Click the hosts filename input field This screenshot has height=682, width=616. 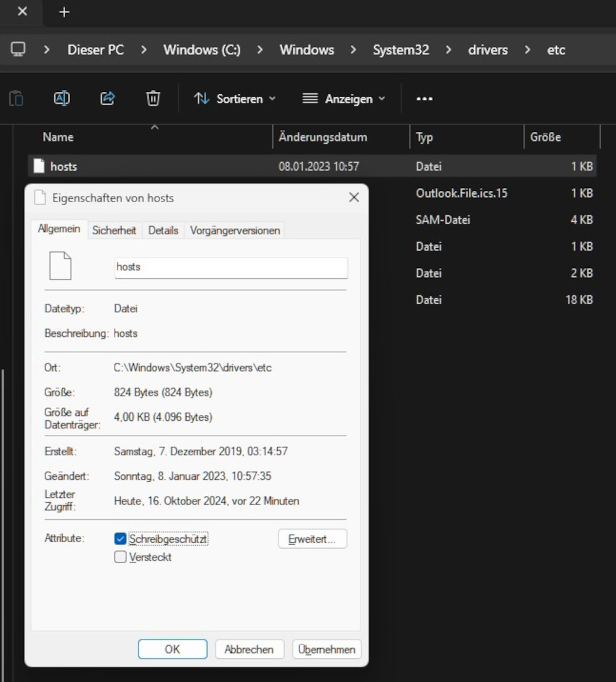[231, 267]
